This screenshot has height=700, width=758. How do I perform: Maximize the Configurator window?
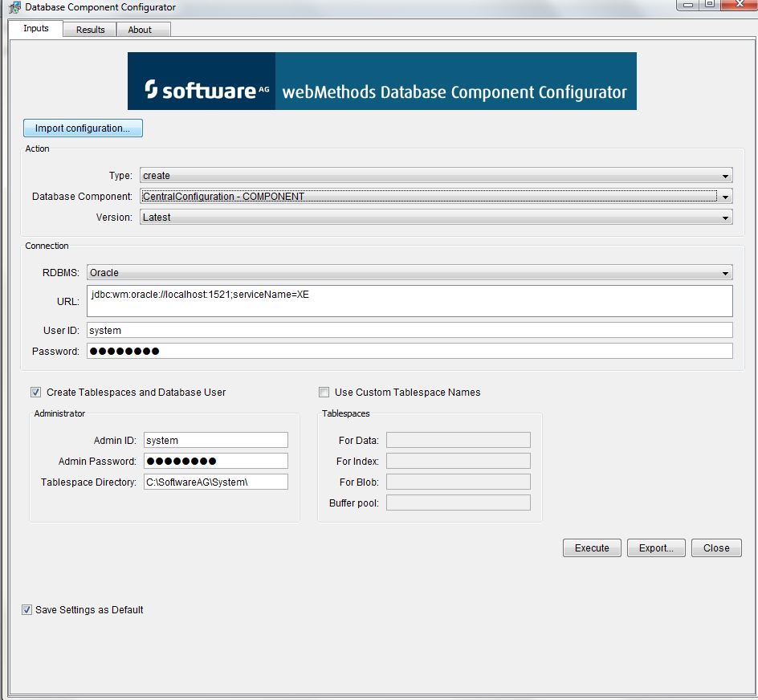[709, 4]
